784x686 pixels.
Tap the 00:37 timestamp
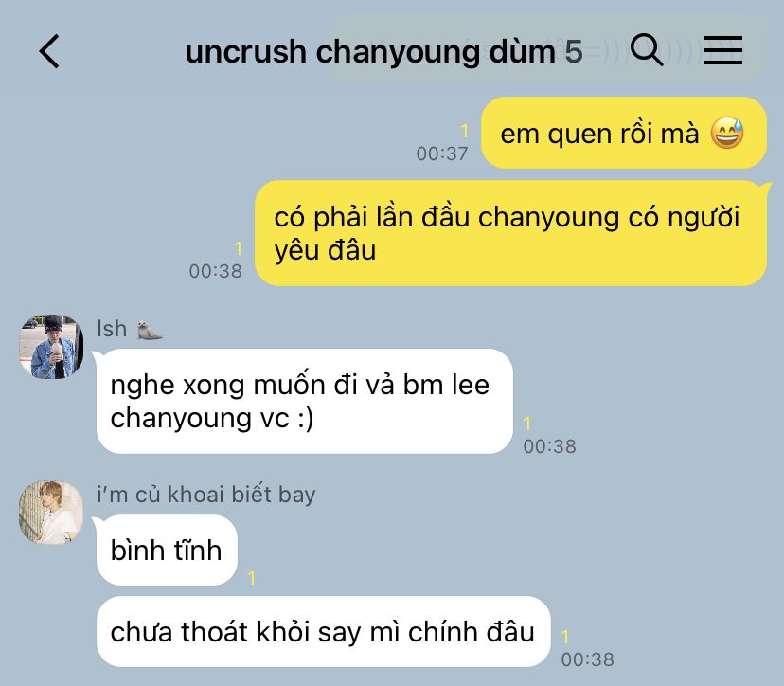442,153
